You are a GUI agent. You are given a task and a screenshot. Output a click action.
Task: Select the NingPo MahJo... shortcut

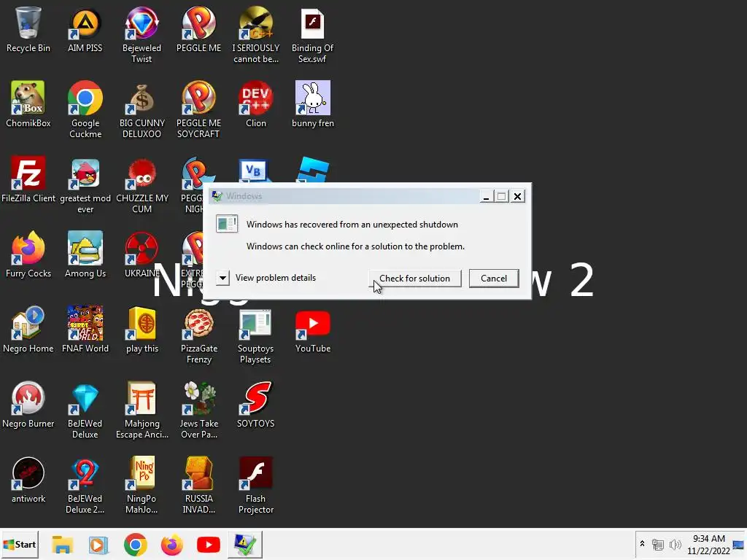(142, 486)
